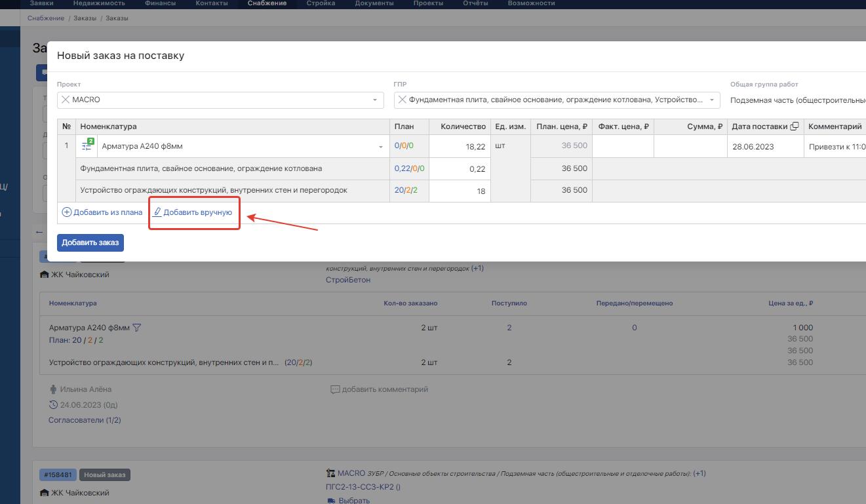
Task: Clear the MACRO project selection with X
Action: pos(65,100)
